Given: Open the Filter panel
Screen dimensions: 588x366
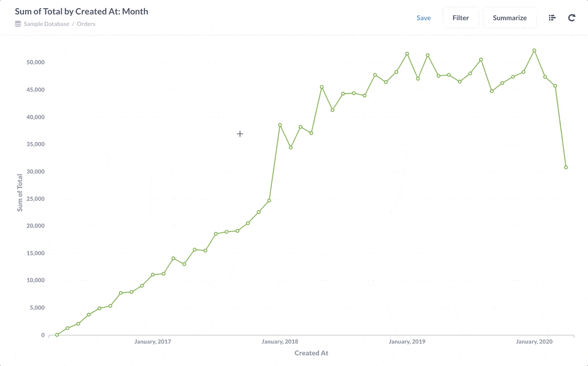Looking at the screenshot, I should (461, 17).
